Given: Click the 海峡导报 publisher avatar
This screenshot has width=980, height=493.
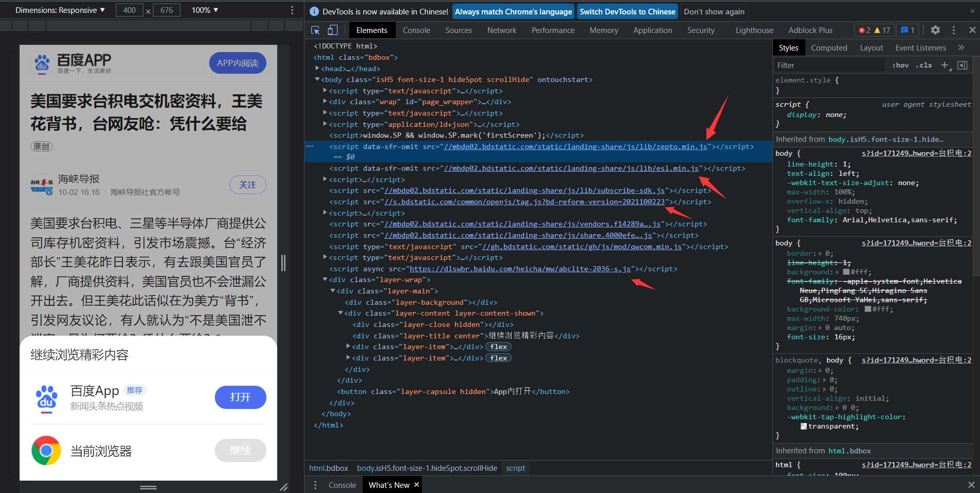Looking at the screenshot, I should pos(42,185).
